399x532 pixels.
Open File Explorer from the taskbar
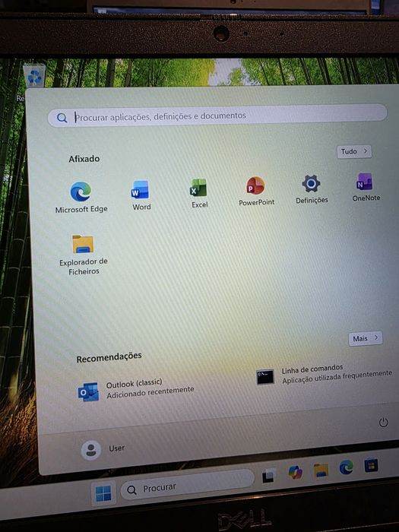321,470
